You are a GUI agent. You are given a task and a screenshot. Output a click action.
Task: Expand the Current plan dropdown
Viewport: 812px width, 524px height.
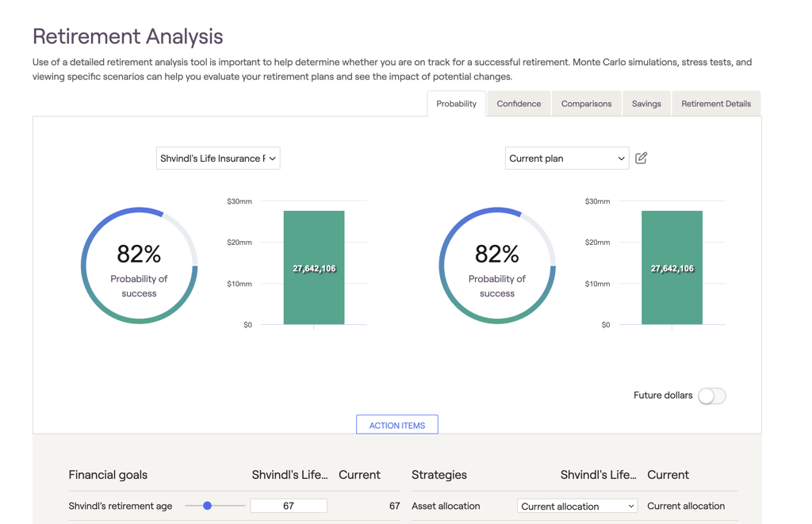point(566,159)
